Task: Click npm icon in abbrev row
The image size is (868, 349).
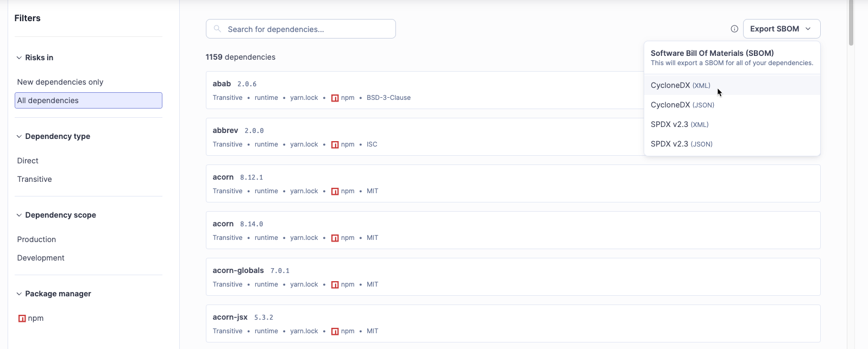Action: click(x=335, y=145)
